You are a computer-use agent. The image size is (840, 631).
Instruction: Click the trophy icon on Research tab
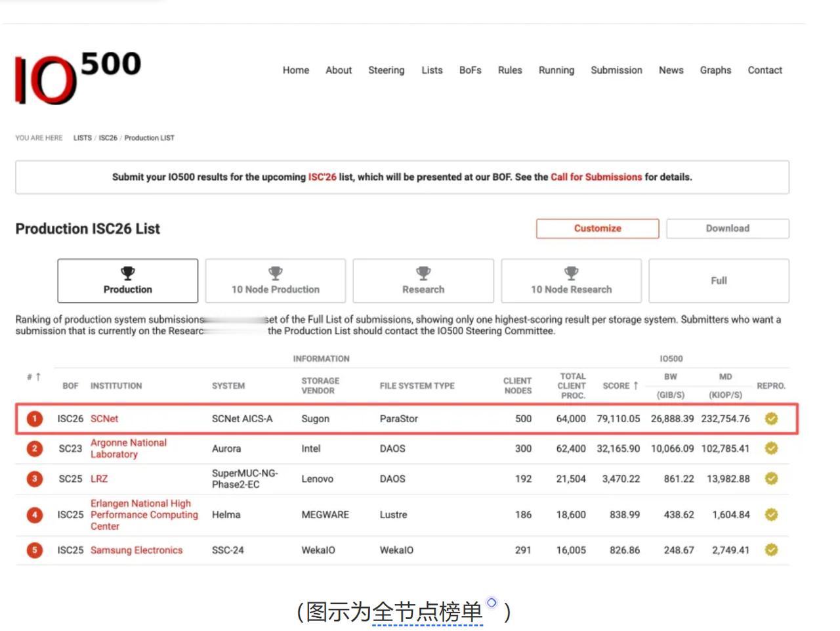(x=423, y=272)
